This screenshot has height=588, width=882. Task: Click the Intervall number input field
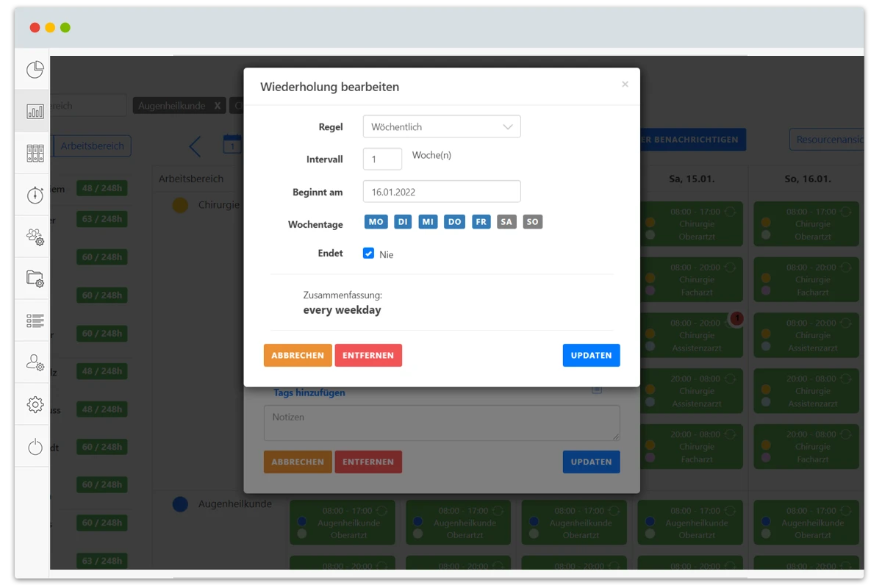point(382,159)
